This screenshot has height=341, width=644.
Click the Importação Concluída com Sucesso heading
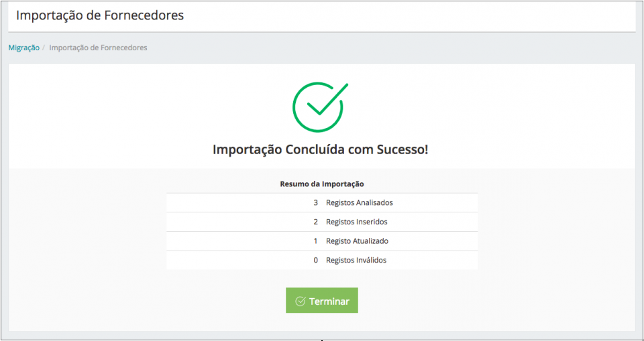point(320,149)
